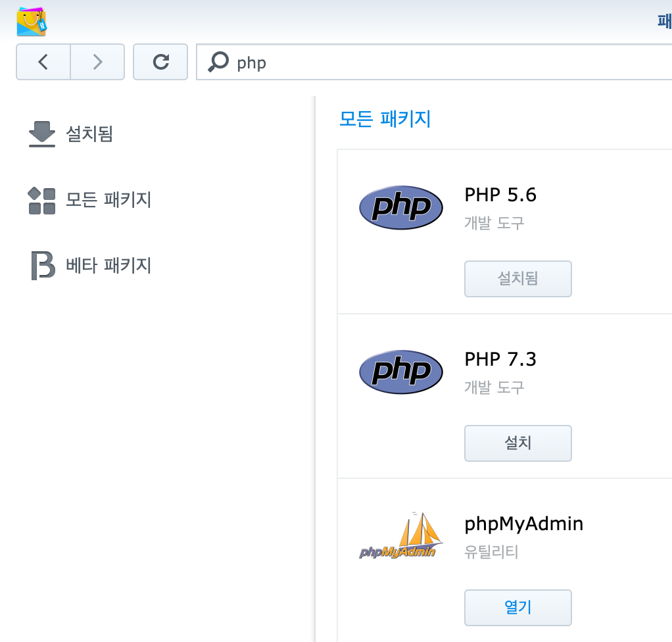672x642 pixels.
Task: Click the PHP 5.6 package title
Action: click(500, 195)
